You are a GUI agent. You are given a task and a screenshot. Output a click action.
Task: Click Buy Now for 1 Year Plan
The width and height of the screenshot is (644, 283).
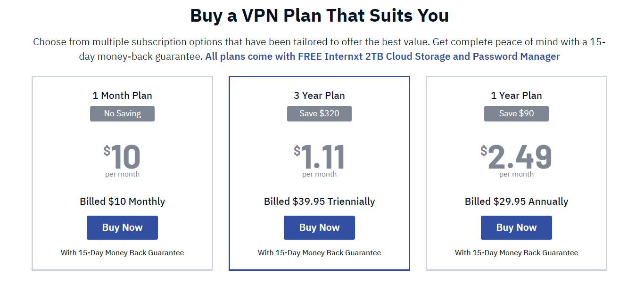pyautogui.click(x=516, y=227)
